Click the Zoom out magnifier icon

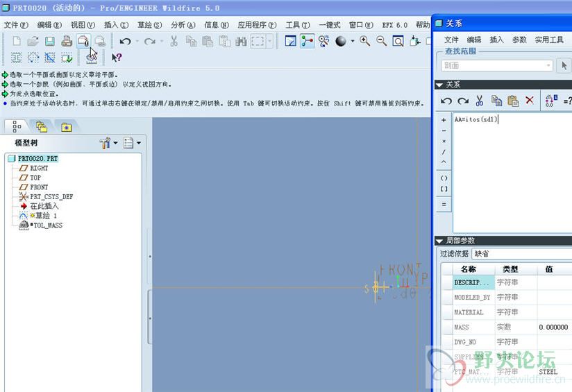(382, 41)
